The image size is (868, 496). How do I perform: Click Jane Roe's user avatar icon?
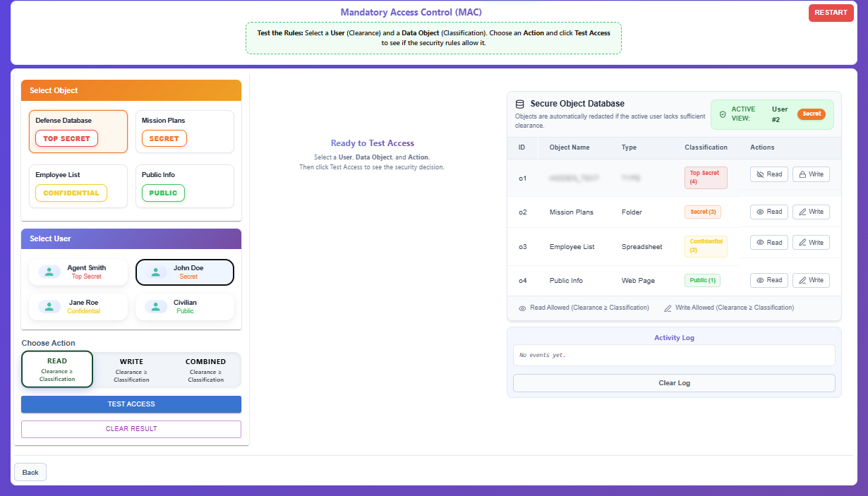coord(49,306)
